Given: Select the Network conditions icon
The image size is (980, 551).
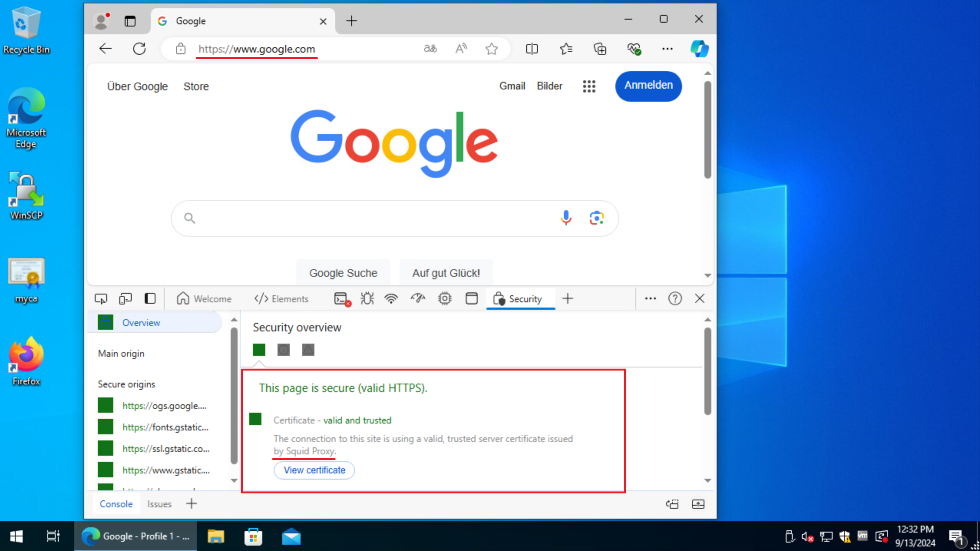Looking at the screenshot, I should (x=391, y=298).
